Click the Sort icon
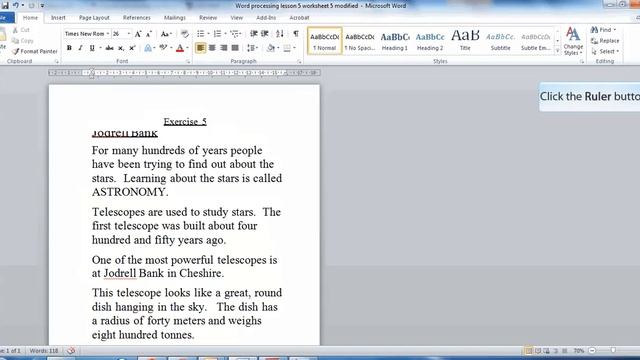The image size is (640, 360). [280, 34]
